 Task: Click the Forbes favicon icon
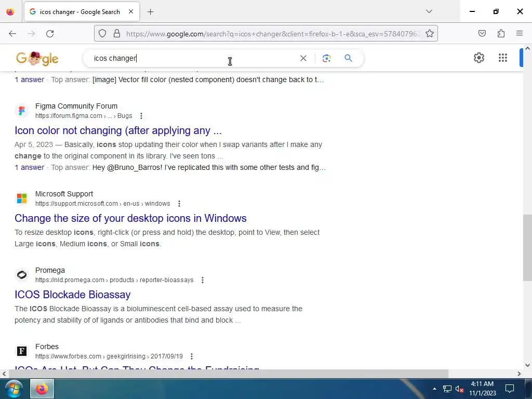point(22,351)
